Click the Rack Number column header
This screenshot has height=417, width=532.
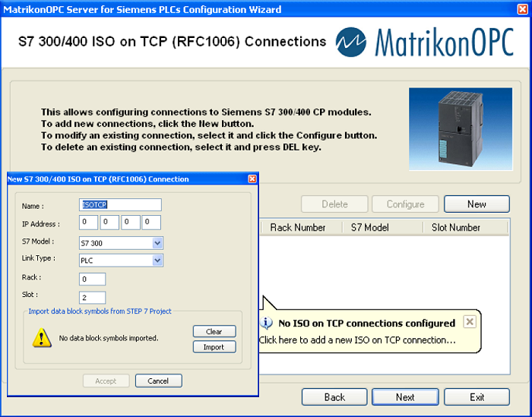coord(301,227)
